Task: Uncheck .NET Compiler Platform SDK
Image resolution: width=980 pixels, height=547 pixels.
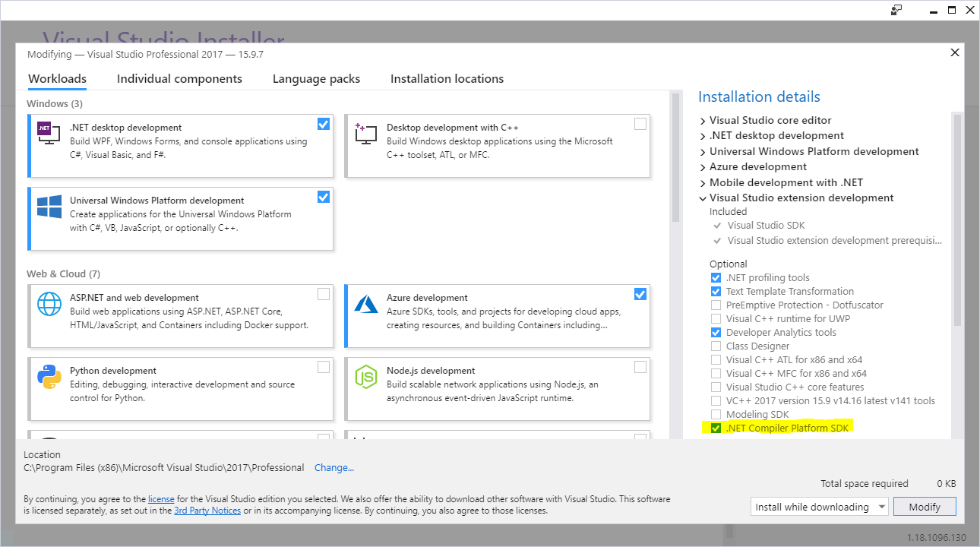Action: pos(716,428)
